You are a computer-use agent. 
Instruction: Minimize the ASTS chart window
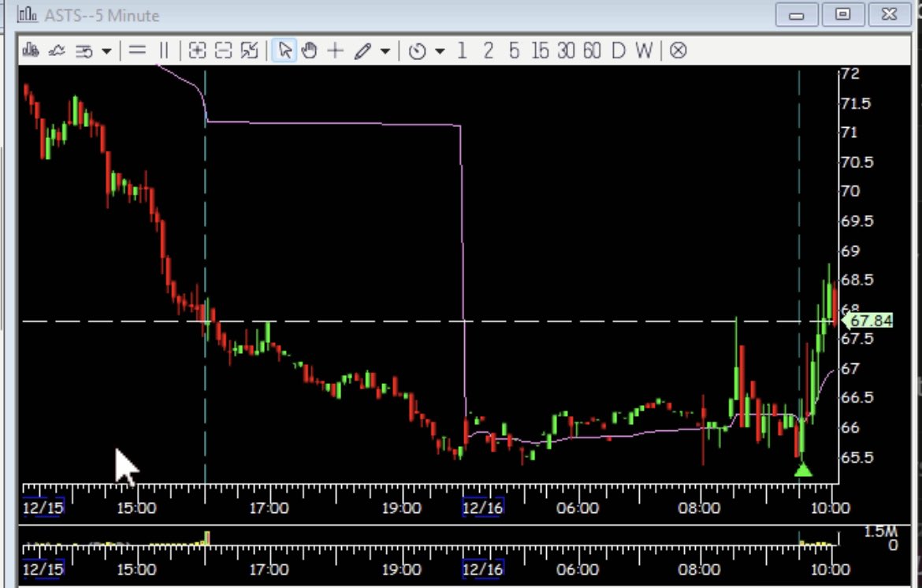[797, 15]
